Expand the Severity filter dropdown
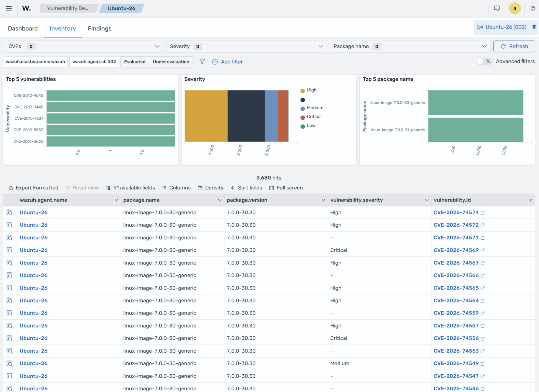The width and height of the screenshot is (539, 392). (246, 46)
